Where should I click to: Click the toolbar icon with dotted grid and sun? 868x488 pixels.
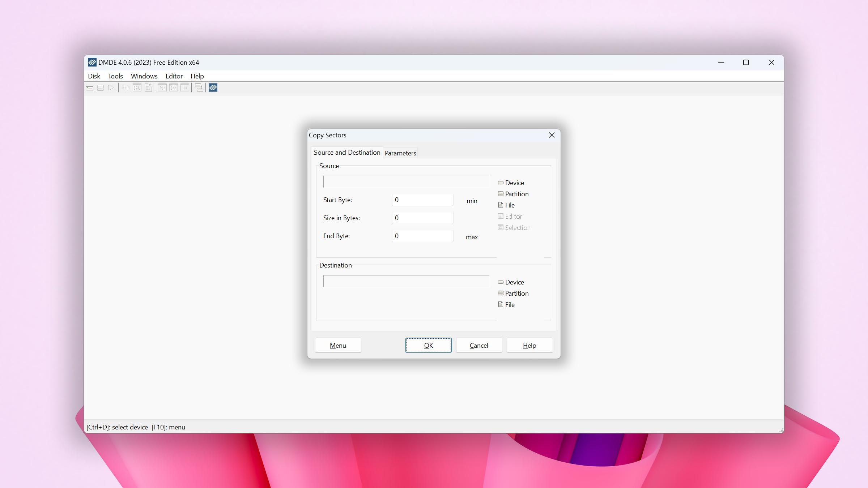148,88
